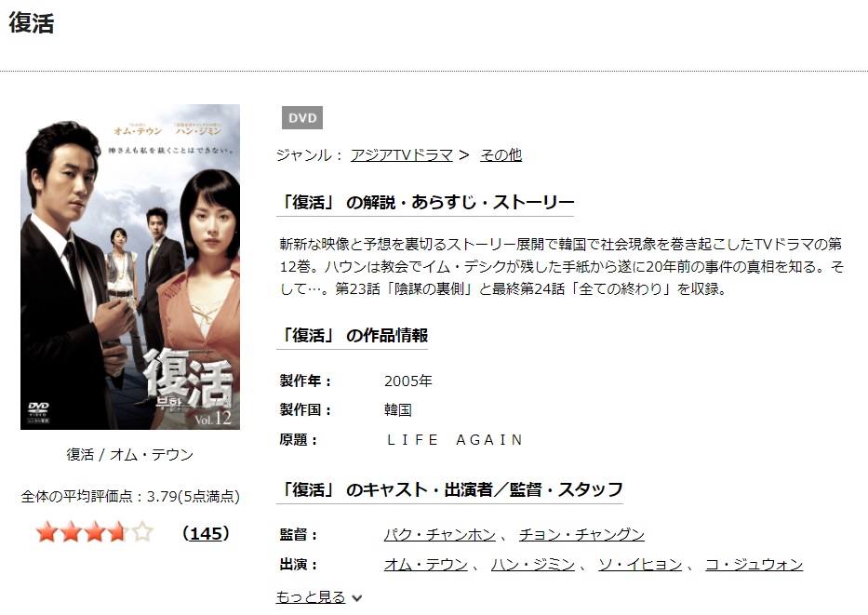Click the half-filled fourth rating star

click(x=118, y=532)
